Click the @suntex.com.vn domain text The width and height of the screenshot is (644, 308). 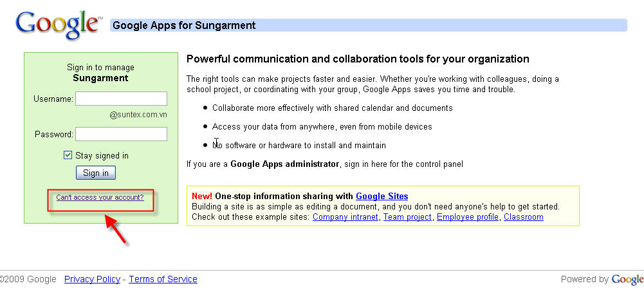tap(138, 115)
